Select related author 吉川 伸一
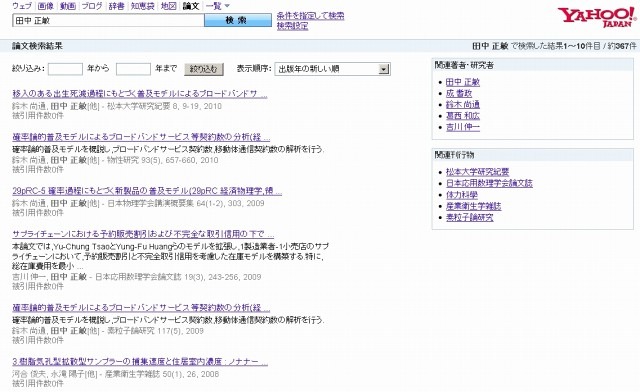Viewport: 640px width, 392px height. [x=463, y=127]
